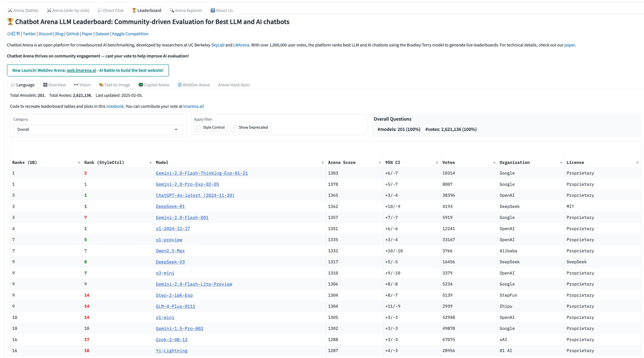Open the Category dropdown showing Overall
The width and height of the screenshot is (644, 358).
pyautogui.click(x=98, y=129)
